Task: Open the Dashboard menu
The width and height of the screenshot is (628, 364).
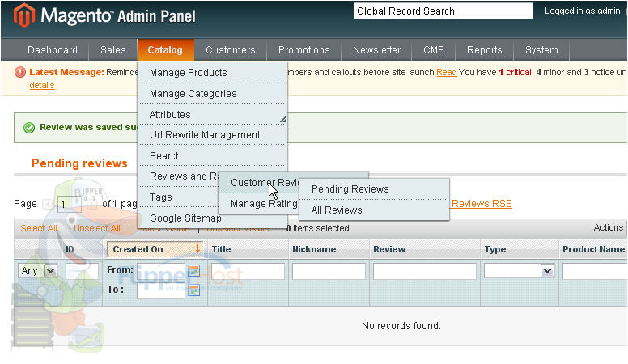Action: (53, 50)
